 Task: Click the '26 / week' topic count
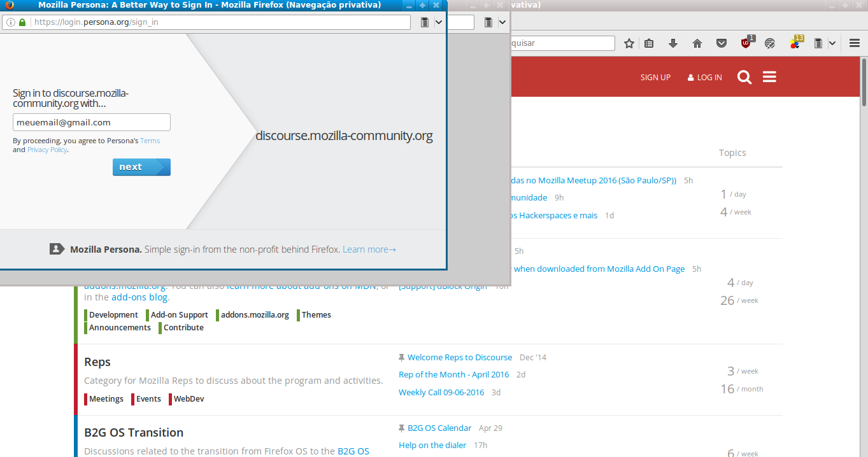[739, 300]
